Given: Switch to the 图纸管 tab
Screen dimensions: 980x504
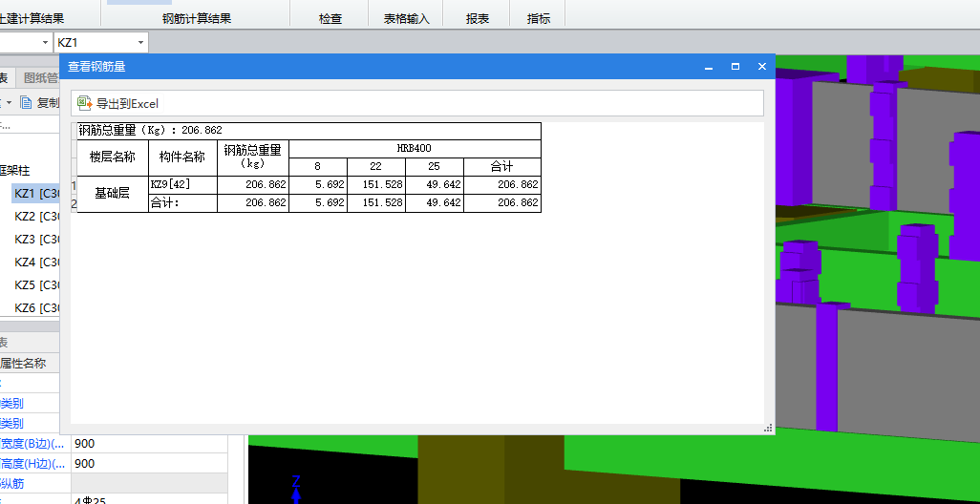Looking at the screenshot, I should click(x=39, y=78).
